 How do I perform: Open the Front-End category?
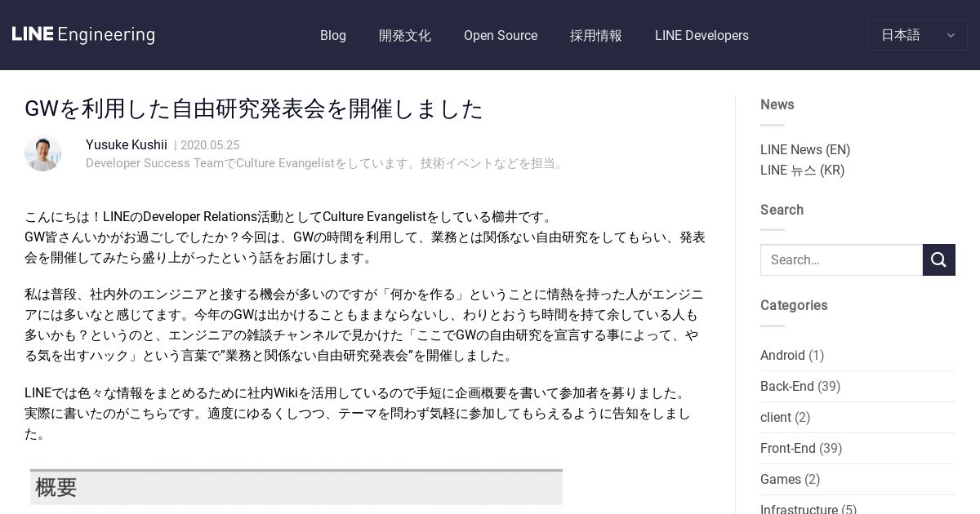pyautogui.click(x=788, y=448)
